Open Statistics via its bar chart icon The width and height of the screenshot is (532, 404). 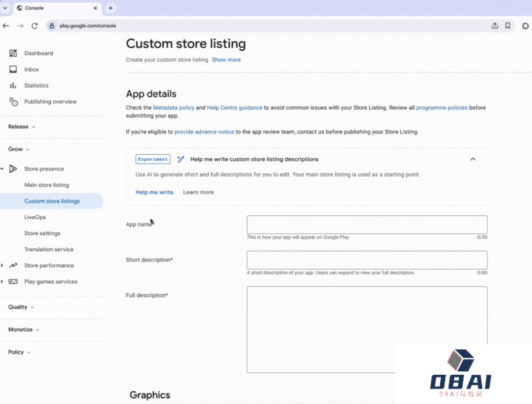tap(13, 86)
